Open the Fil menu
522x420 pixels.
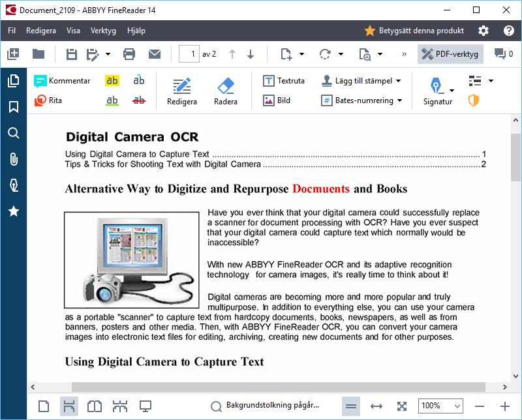pyautogui.click(x=12, y=31)
